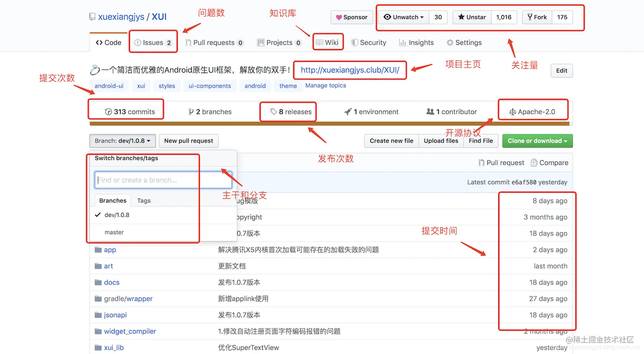Screen dimensions: 644x354
Task: Click the Edit description button
Action: (x=562, y=71)
